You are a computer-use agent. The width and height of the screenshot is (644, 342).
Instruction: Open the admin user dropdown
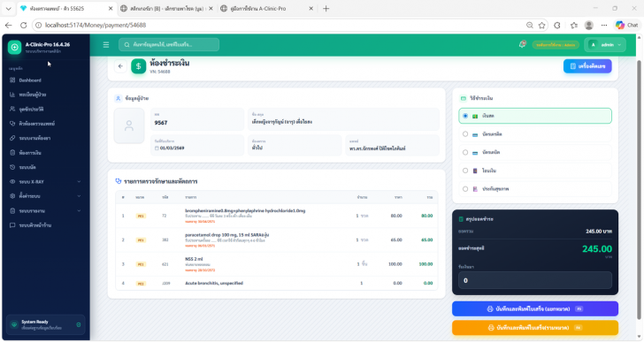[605, 45]
